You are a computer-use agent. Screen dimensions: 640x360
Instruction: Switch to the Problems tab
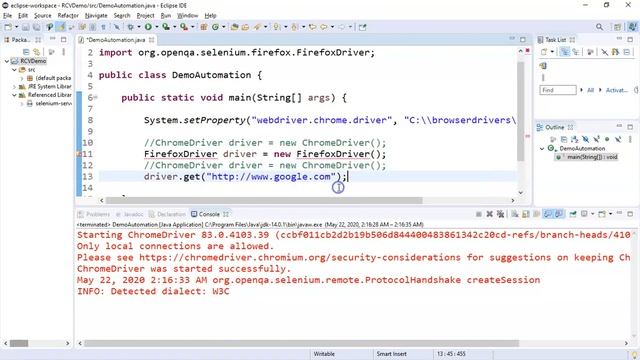[x=94, y=214]
